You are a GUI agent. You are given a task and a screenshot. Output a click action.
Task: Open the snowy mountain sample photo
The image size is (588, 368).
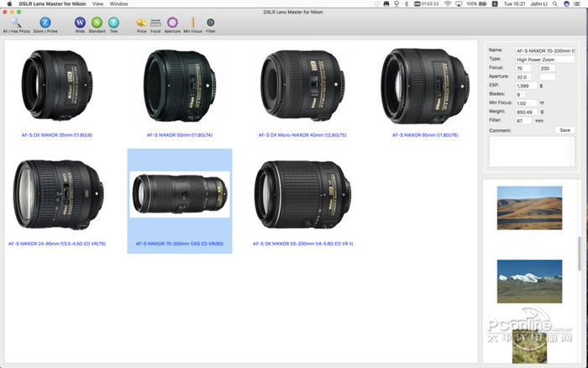529,281
